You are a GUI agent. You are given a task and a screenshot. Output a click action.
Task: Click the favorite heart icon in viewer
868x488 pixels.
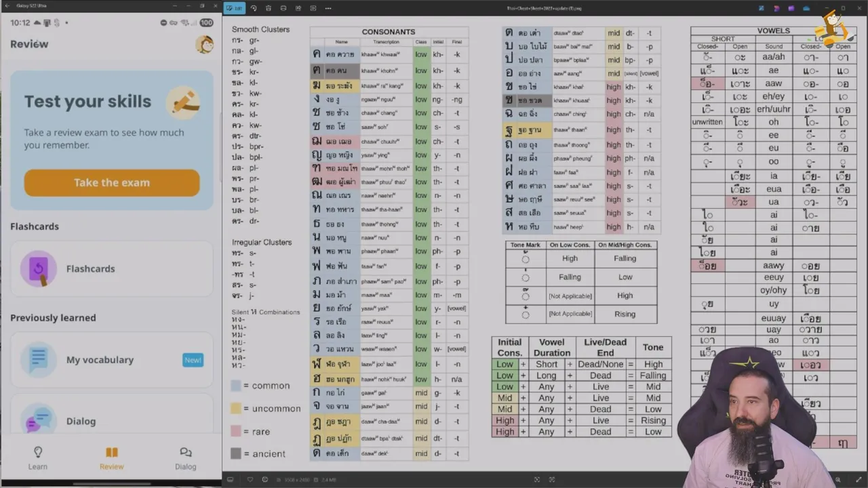(x=250, y=480)
